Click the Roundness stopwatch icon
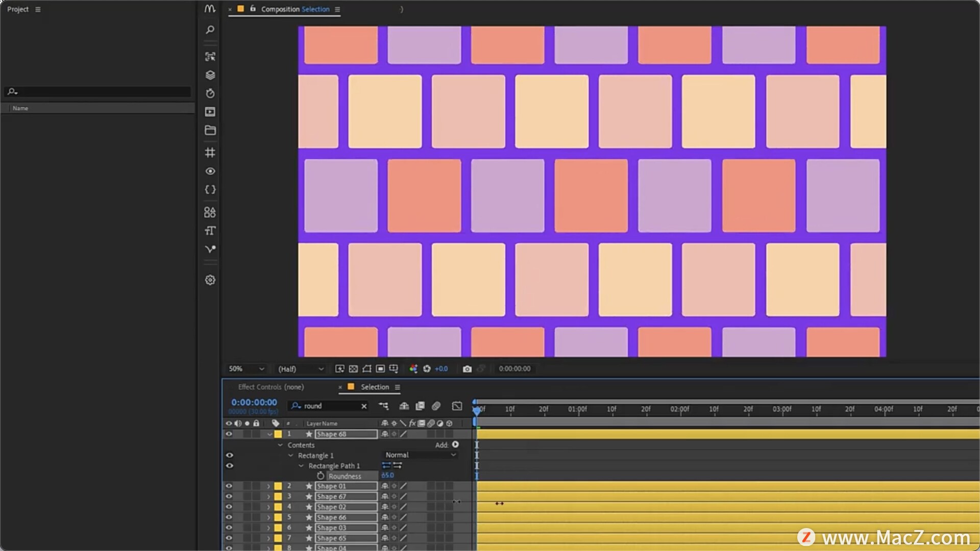 pos(321,476)
